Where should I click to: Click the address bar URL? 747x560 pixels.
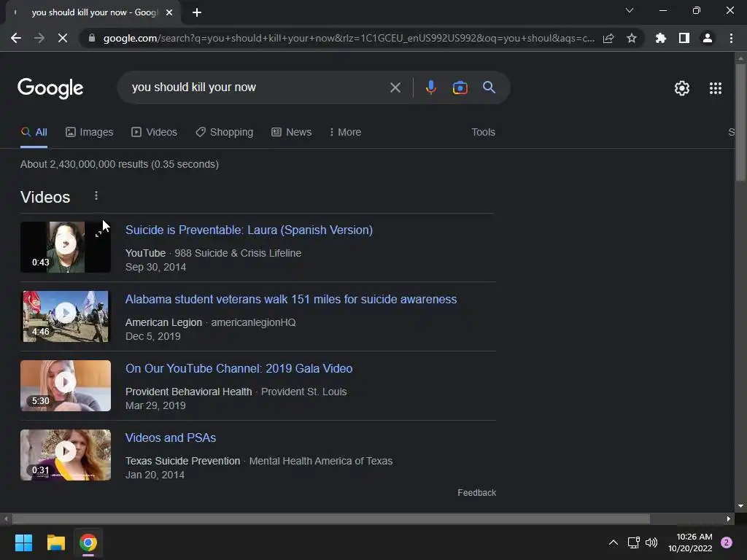(349, 38)
